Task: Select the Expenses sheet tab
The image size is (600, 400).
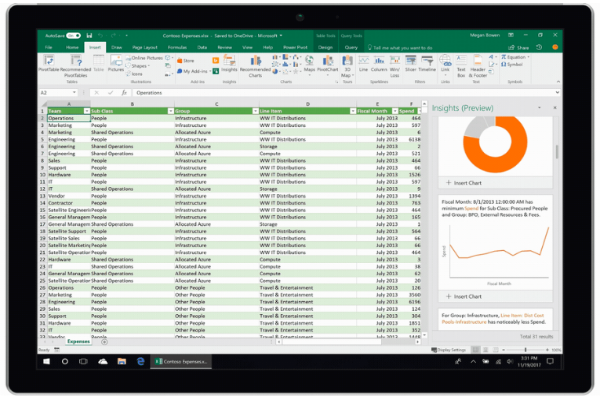Action: coord(78,341)
